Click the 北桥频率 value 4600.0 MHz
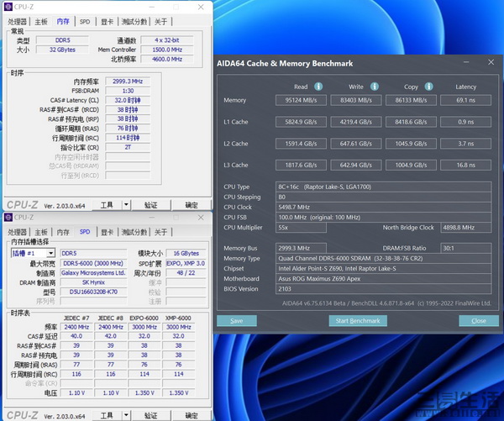504x421 pixels. pyautogui.click(x=167, y=59)
